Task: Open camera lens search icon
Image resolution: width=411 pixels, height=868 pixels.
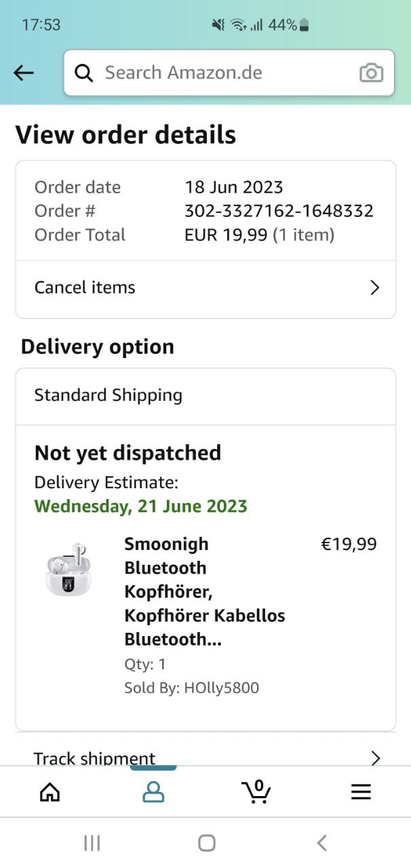Action: point(371,73)
